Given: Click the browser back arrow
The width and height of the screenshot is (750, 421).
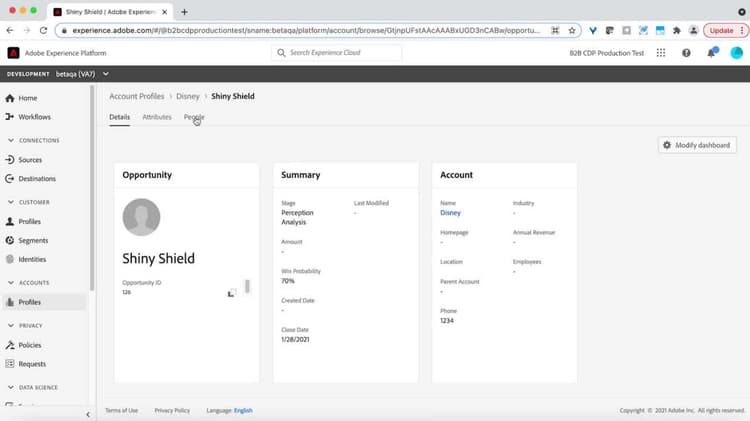Looking at the screenshot, I should [10, 30].
